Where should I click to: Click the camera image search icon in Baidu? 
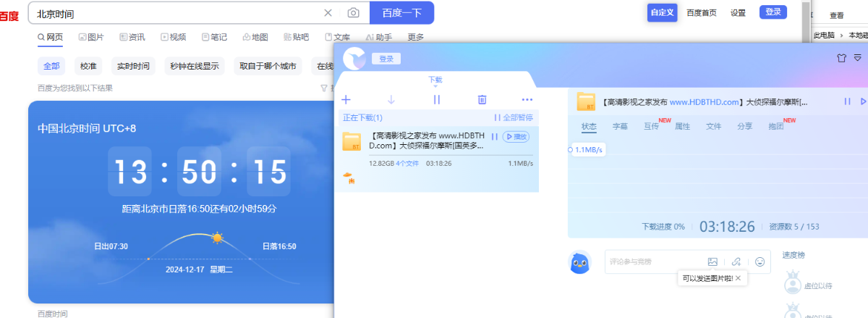point(353,13)
